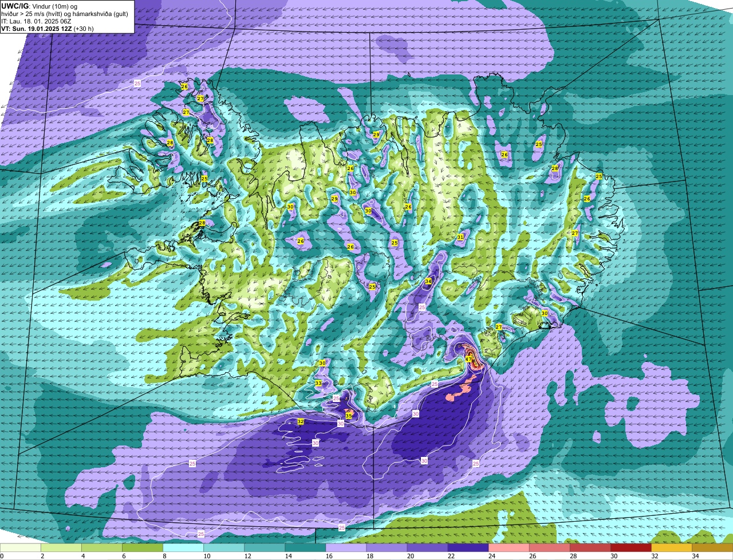Click the yellow peak-gust label reading 47
Image resolution: width=733 pixels, height=560 pixels.
[468, 360]
